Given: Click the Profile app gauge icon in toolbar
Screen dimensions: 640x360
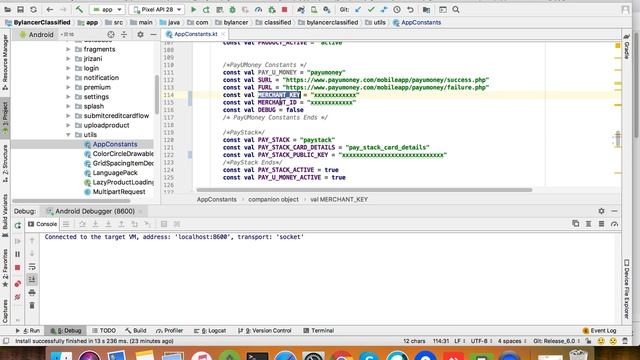Looking at the screenshot, I should point(258,9).
